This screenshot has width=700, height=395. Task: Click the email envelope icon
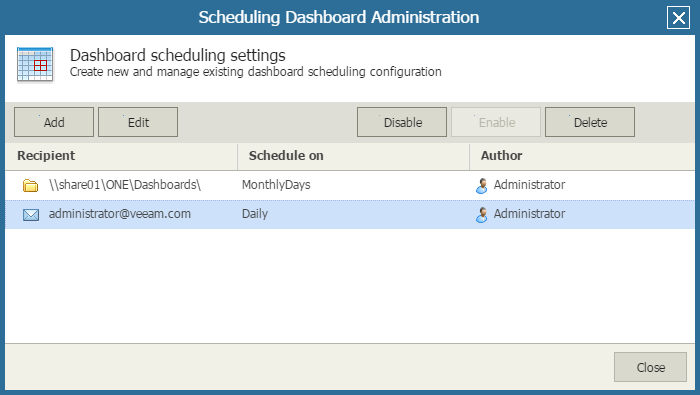(31, 215)
